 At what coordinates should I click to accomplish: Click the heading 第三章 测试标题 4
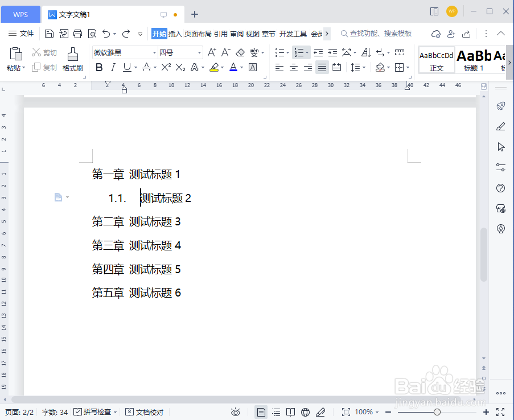[x=137, y=245]
